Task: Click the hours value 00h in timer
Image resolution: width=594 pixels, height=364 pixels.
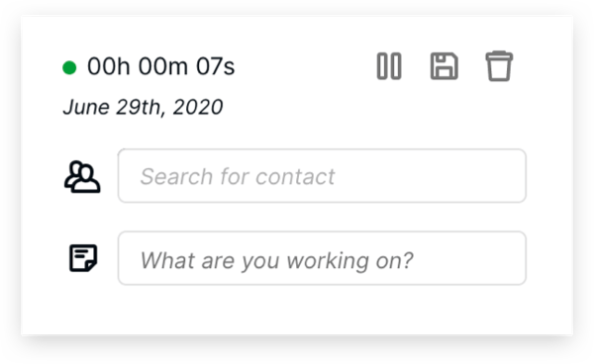Action: pyautogui.click(x=109, y=66)
